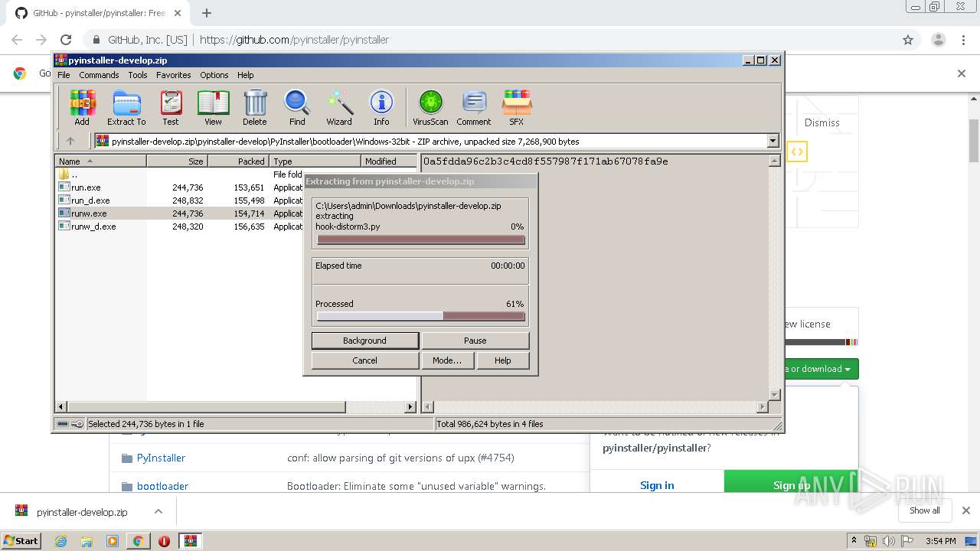Click the Chrome taskbar icon
Viewport: 980px width, 551px height.
pos(138,541)
